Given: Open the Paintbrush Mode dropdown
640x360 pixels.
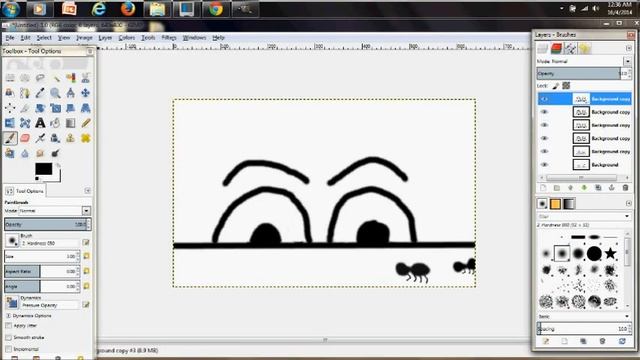Looking at the screenshot, I should click(86, 211).
